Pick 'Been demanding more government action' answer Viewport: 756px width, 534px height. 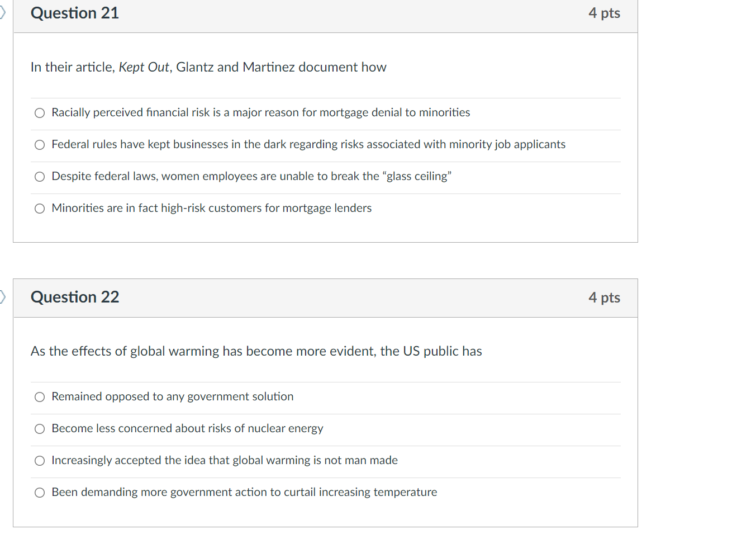39,493
